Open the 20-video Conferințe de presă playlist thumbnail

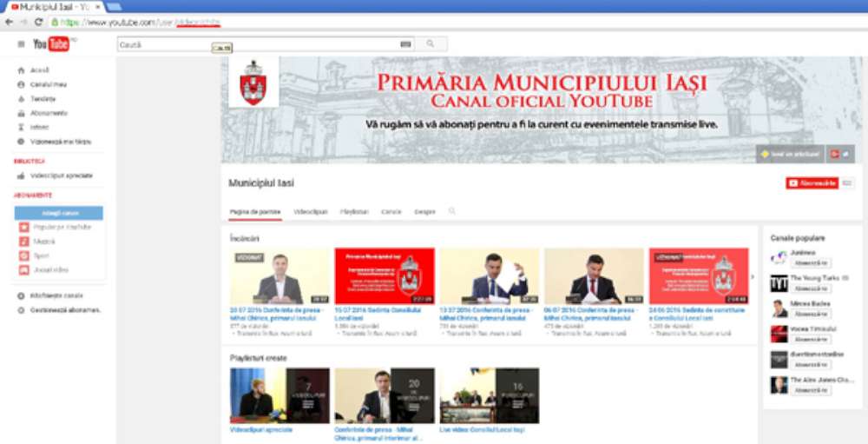coord(385,395)
